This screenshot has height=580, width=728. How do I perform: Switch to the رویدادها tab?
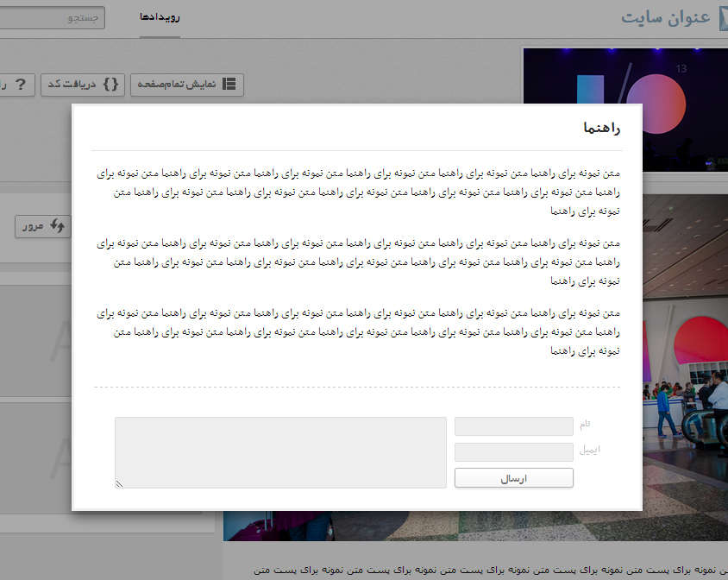[x=160, y=16]
